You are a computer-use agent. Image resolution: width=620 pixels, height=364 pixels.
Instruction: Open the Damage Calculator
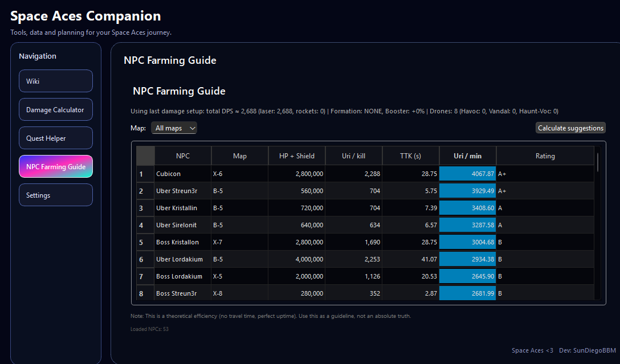point(55,109)
